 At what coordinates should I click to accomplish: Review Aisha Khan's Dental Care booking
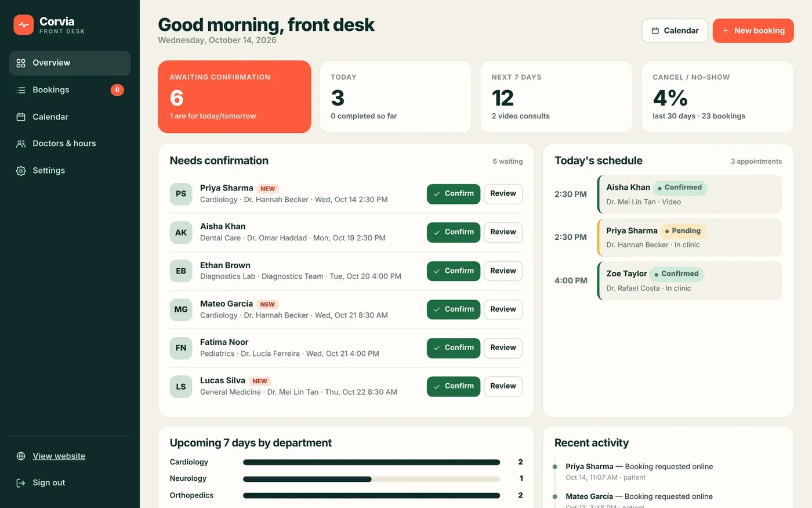pos(503,232)
